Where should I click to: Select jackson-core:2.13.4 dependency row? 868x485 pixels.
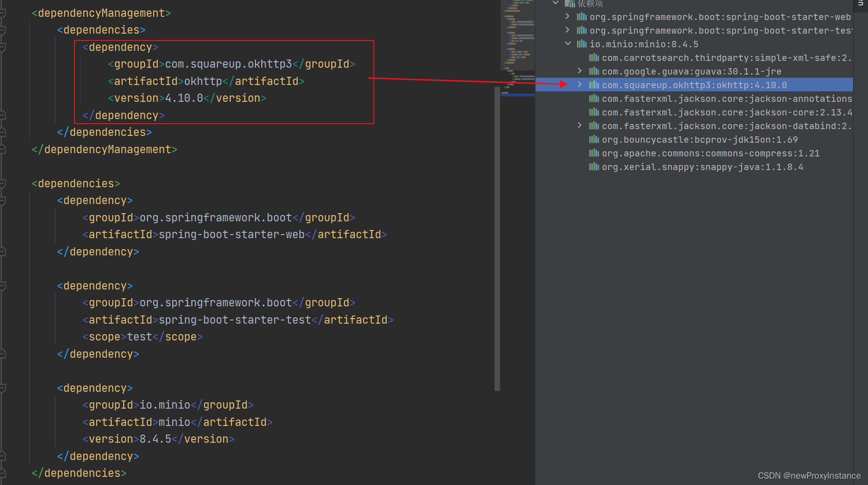[x=694, y=112]
